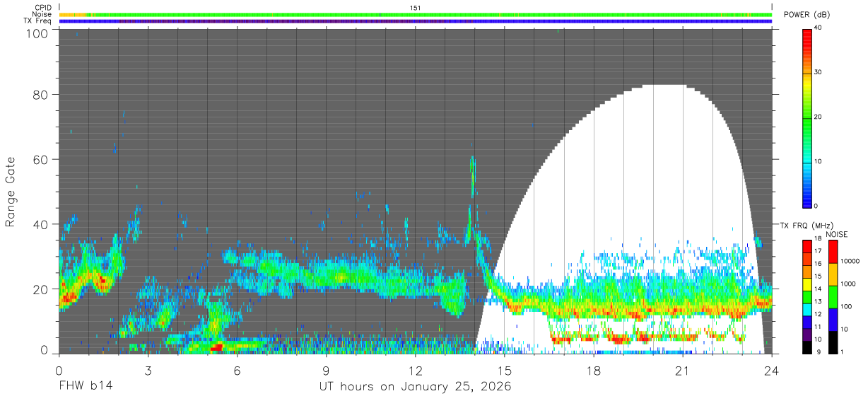Click Range Gate axis tick 80
868x401 pixels.
[x=40, y=94]
